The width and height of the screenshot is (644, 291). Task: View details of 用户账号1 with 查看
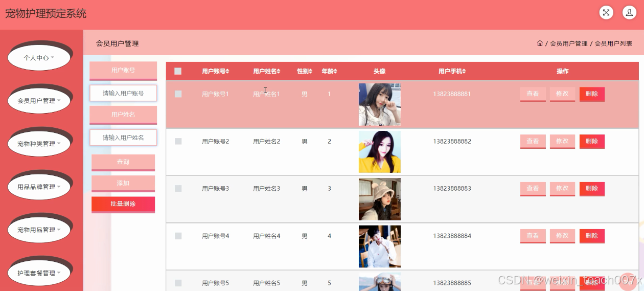[533, 94]
